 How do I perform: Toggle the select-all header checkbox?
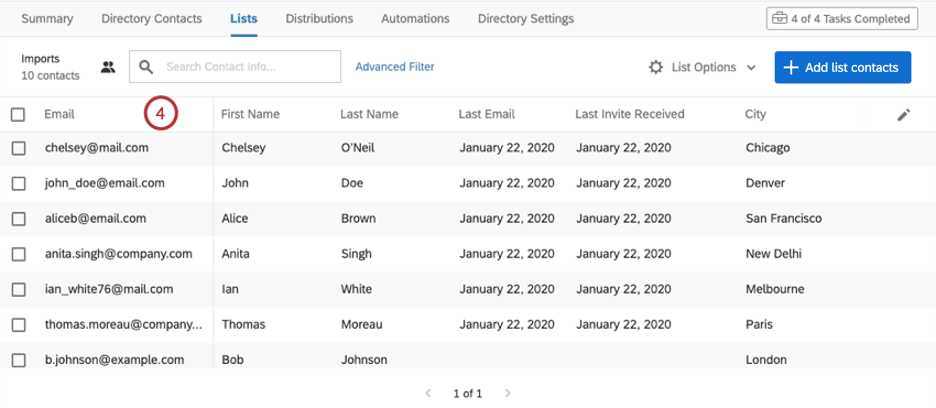[x=18, y=114]
